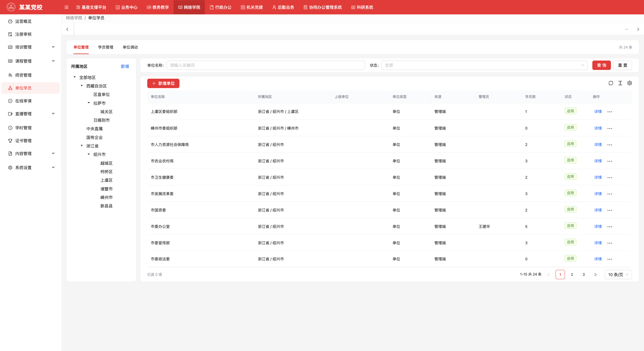Screen dimensions: 644x351
Task: Open the 教务教学 top menu
Action: click(158, 7)
